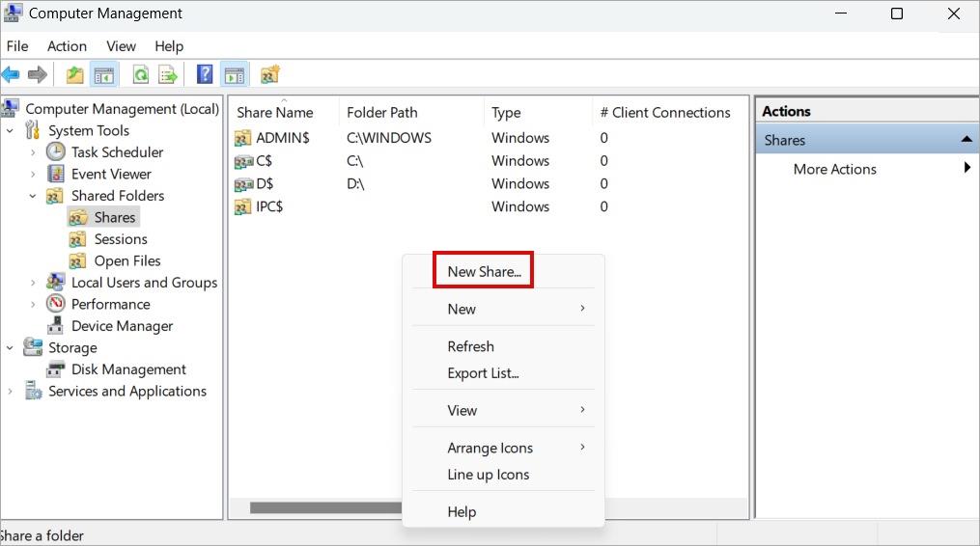The height and width of the screenshot is (546, 980).
Task: Open the File menu
Action: click(16, 46)
